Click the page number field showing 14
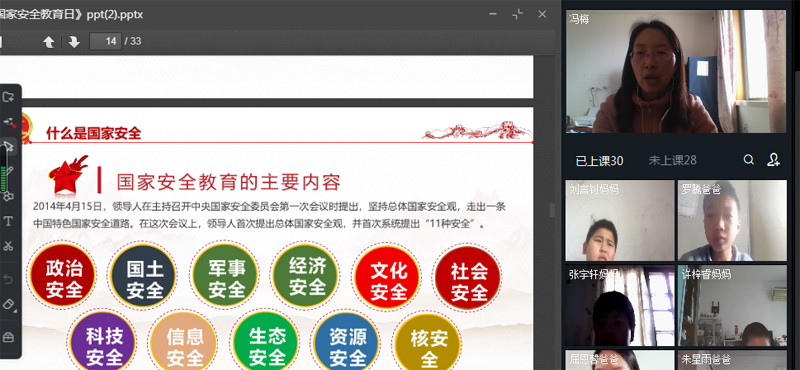The width and height of the screenshot is (800, 370). coord(106,41)
